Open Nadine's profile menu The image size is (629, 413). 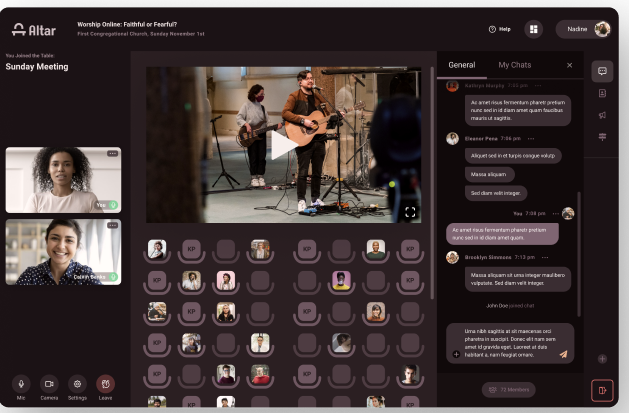pos(584,29)
